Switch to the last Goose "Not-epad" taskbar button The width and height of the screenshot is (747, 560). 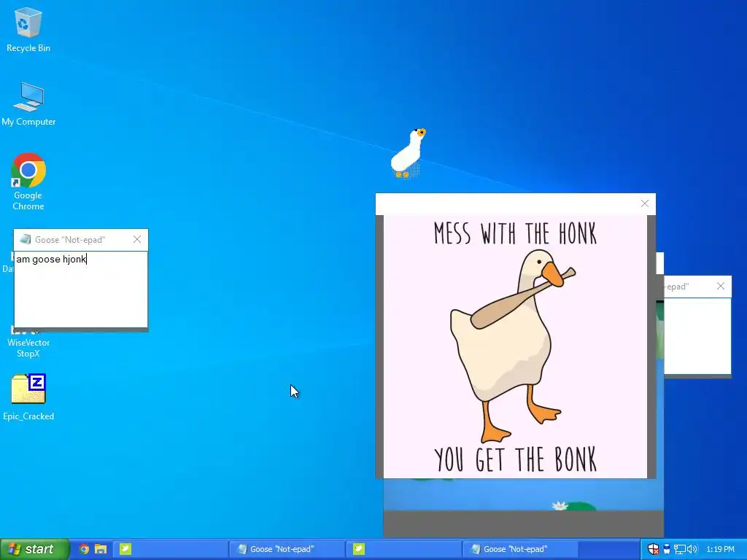520,549
